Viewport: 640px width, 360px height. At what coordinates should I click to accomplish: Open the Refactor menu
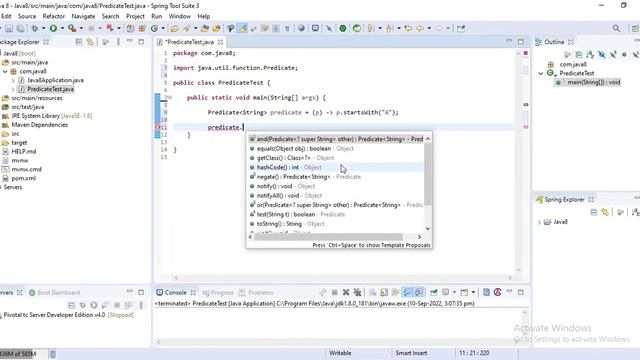tap(54, 16)
